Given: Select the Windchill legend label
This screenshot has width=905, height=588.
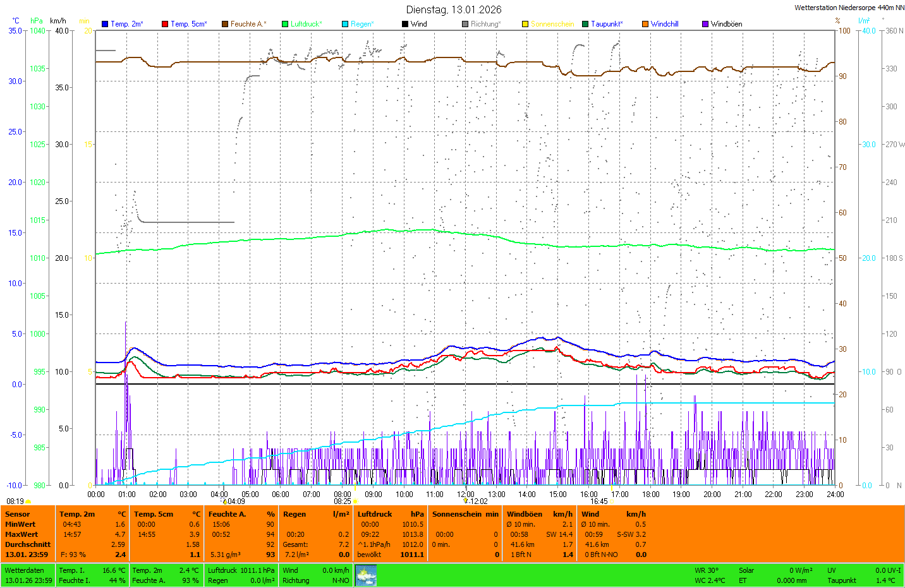Looking at the screenshot, I should click(x=664, y=24).
